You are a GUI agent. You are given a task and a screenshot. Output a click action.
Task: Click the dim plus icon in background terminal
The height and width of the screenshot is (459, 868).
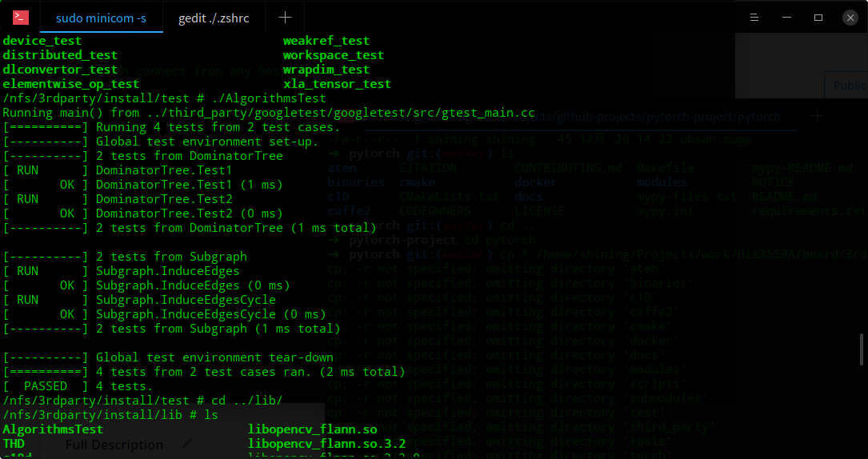(817, 116)
